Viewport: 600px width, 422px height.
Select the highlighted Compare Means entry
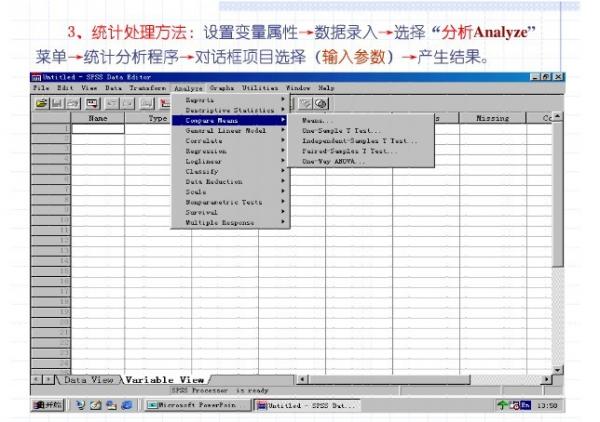click(x=230, y=121)
